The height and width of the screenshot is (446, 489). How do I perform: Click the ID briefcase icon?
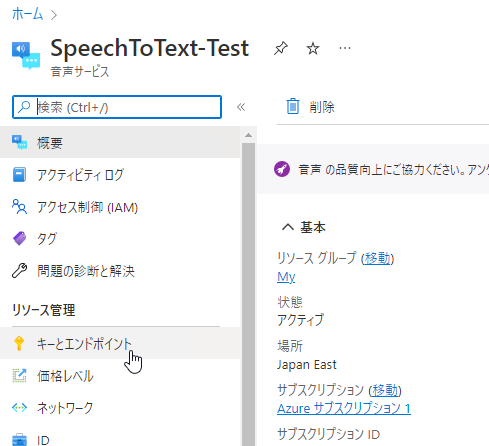click(x=19, y=440)
